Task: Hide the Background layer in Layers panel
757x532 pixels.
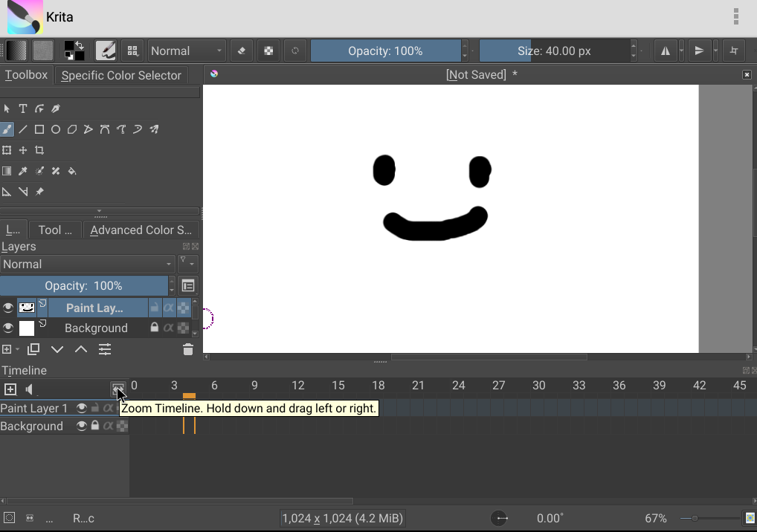Action: 8,328
